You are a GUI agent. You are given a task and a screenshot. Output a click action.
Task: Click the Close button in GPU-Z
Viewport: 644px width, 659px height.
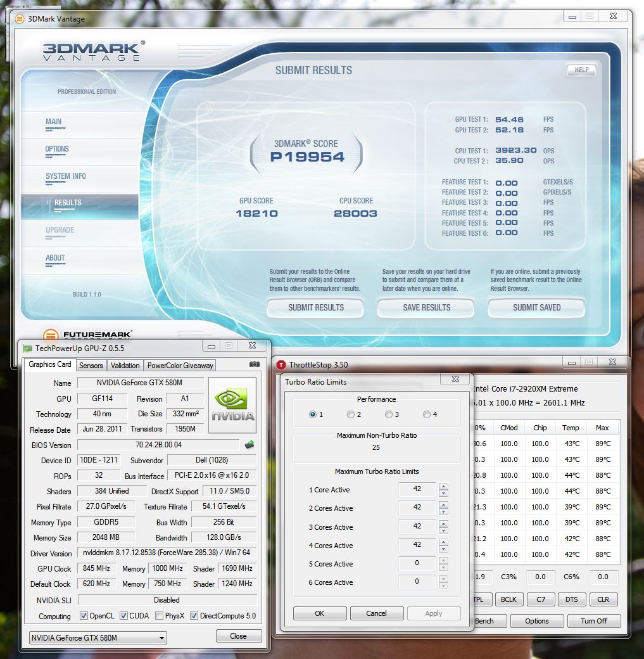click(x=239, y=636)
